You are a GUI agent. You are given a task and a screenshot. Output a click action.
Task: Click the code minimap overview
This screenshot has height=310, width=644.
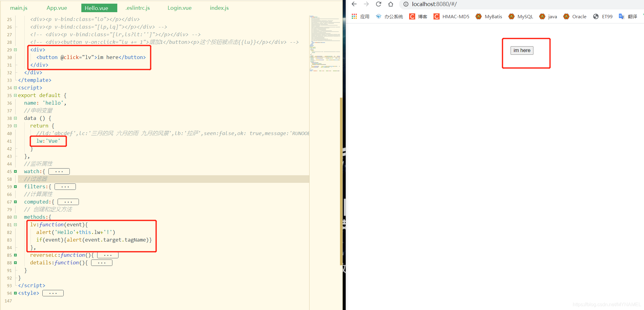(x=325, y=44)
